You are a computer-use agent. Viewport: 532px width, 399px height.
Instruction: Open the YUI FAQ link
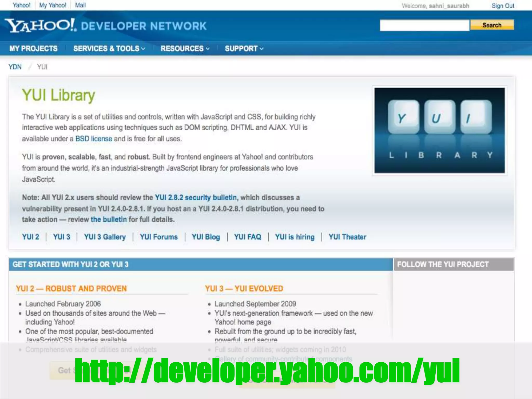(x=248, y=237)
